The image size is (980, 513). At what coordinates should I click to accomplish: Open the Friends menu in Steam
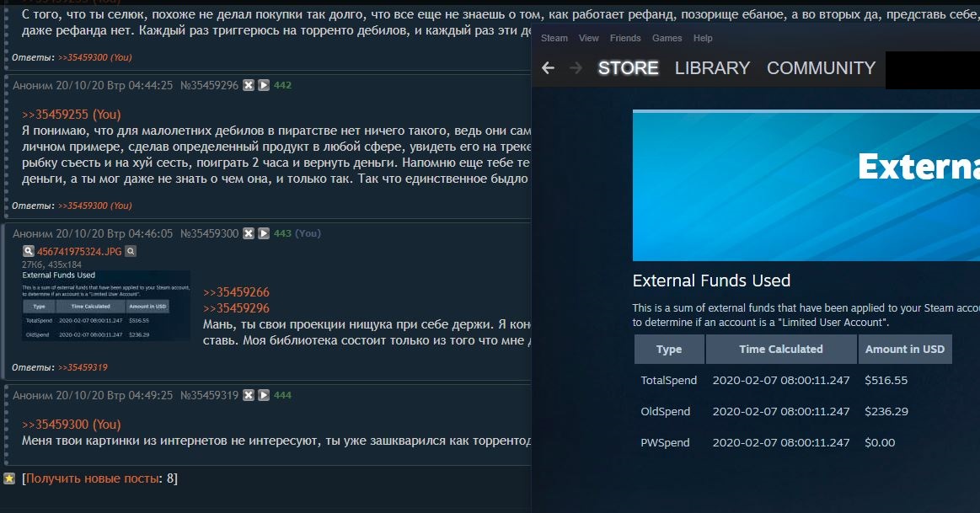point(625,38)
